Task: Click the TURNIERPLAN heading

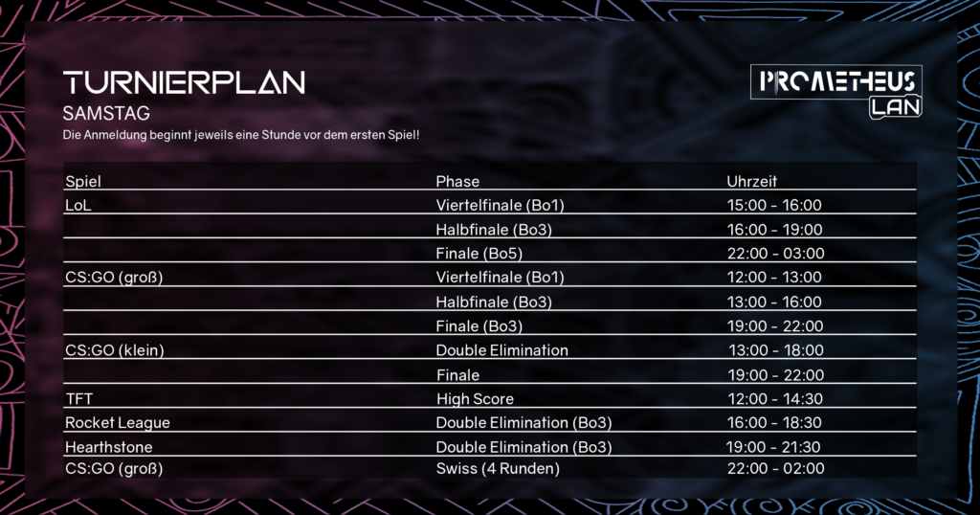Action: point(184,82)
